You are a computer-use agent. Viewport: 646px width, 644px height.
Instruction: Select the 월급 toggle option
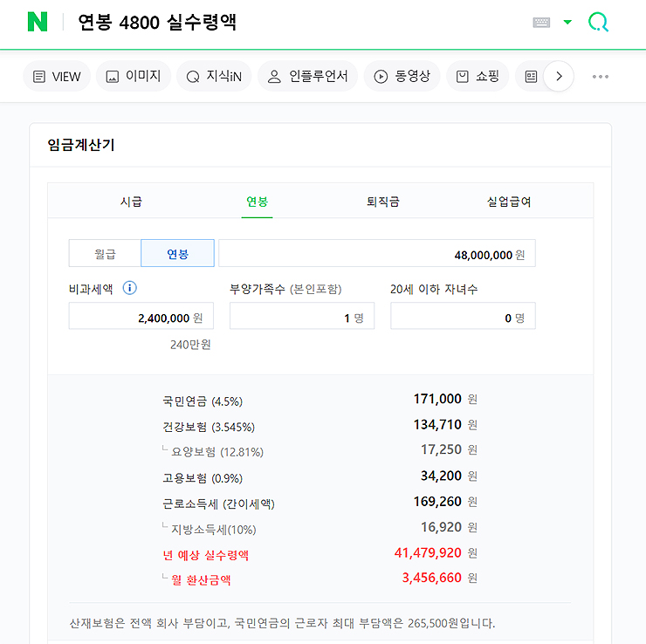click(105, 253)
